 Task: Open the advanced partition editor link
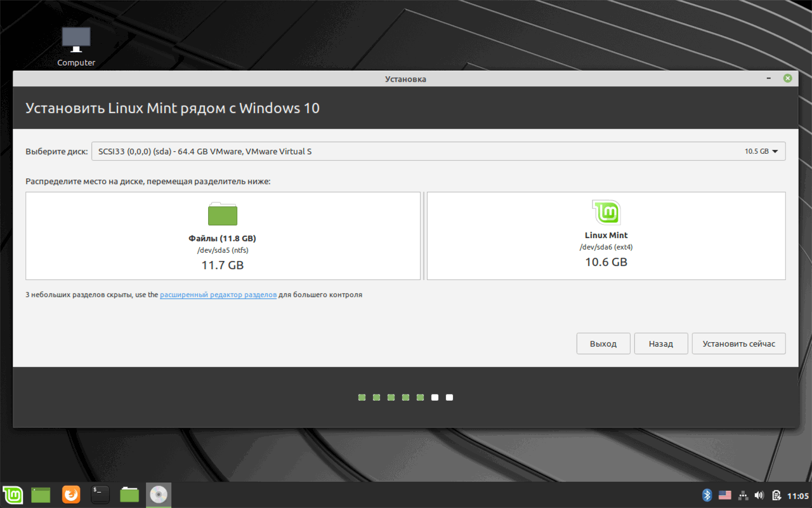pyautogui.click(x=218, y=295)
